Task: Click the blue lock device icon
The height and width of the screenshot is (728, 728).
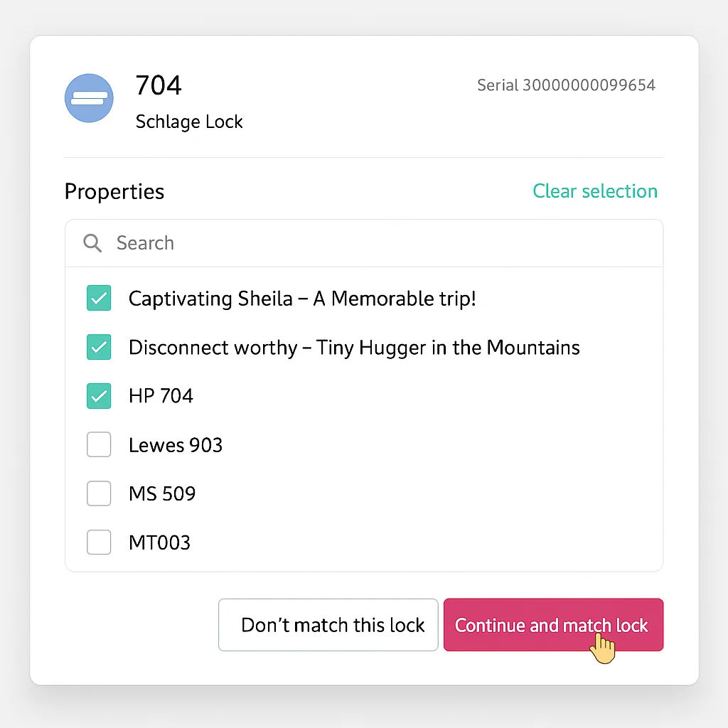Action: click(89, 98)
